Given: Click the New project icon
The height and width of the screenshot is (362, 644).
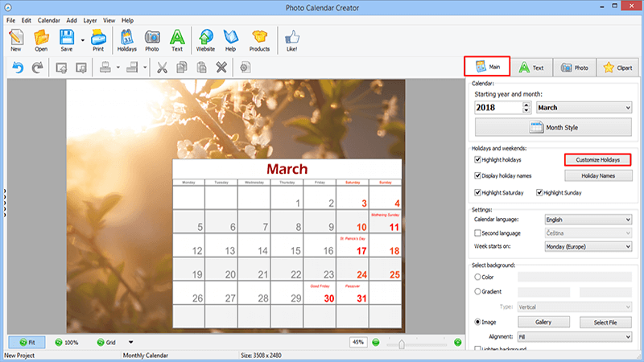Looking at the screenshot, I should pyautogui.click(x=16, y=40).
